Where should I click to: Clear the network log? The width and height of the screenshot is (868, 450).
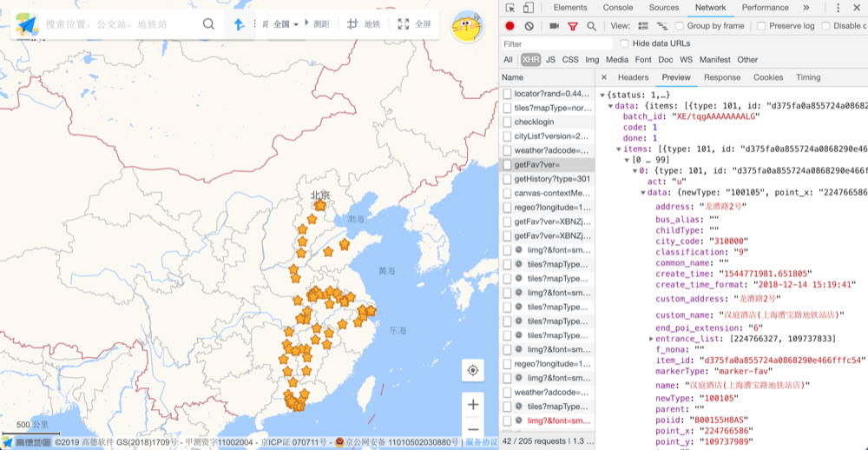(x=529, y=25)
